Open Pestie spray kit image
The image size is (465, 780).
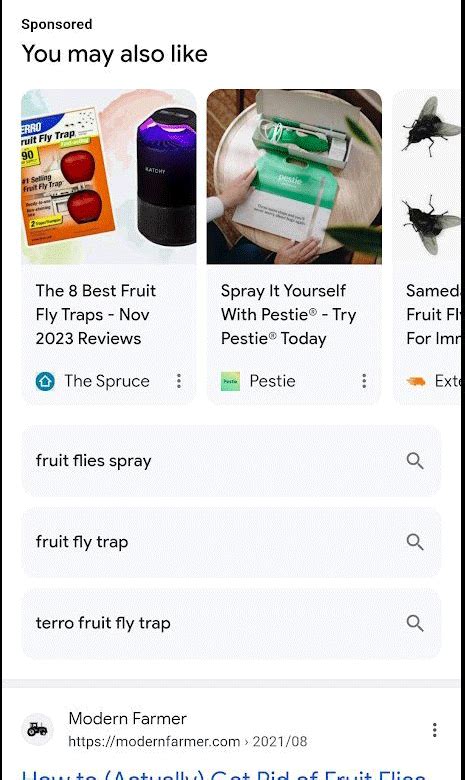point(294,177)
